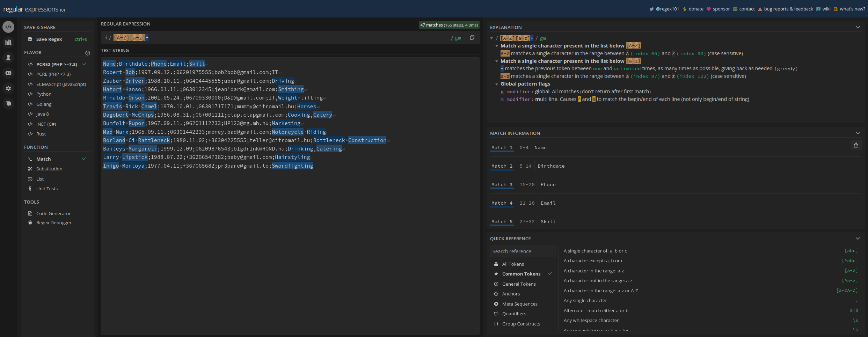868x337 pixels.
Task: Open the wiki link in header
Action: 826,9
